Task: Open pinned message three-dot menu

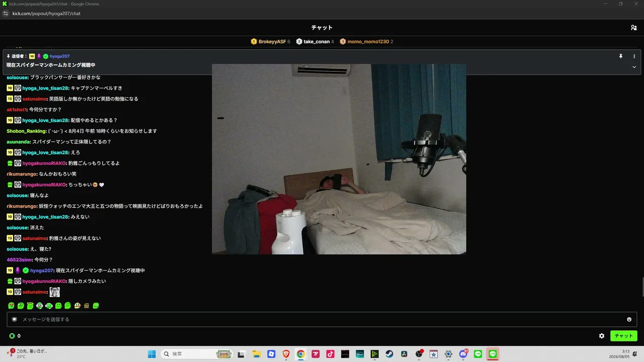Action: pyautogui.click(x=634, y=56)
